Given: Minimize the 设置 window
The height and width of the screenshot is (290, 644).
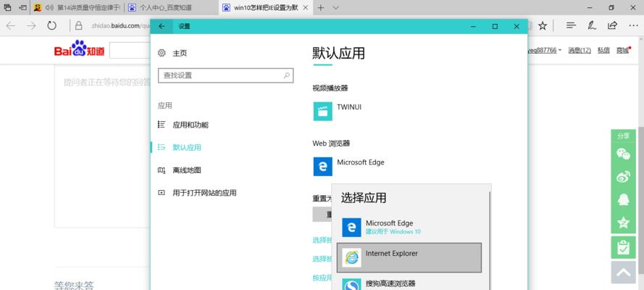Looking at the screenshot, I should coord(474,26).
